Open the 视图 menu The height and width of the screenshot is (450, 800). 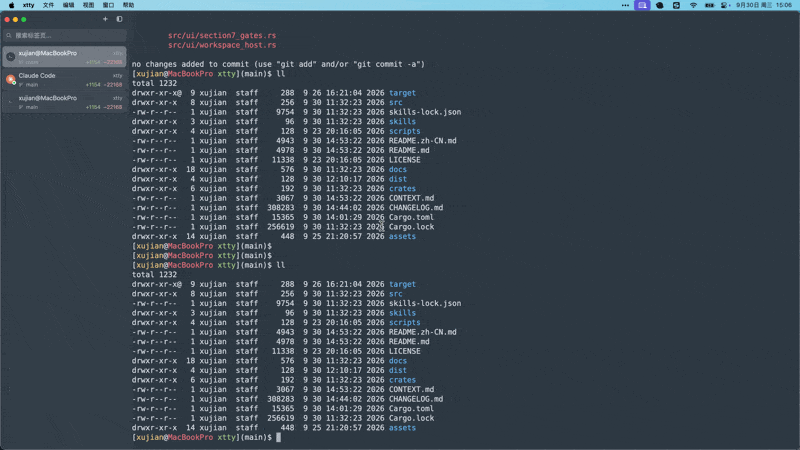tap(88, 5)
